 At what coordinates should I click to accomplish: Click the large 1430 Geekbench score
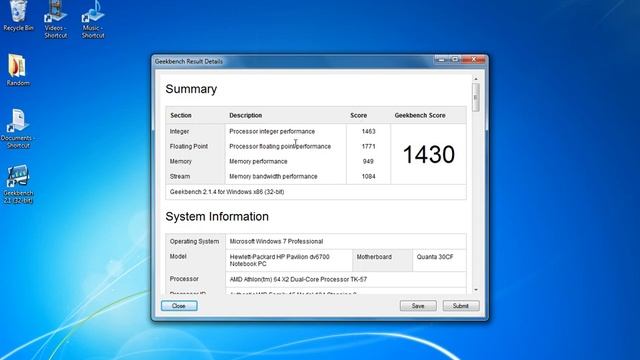[x=429, y=154]
